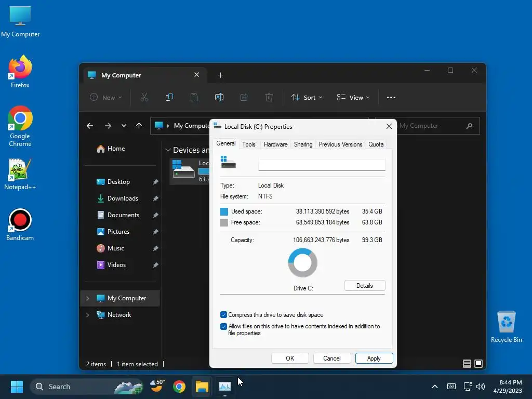
Task: Click the Apply button
Action: [374, 358]
